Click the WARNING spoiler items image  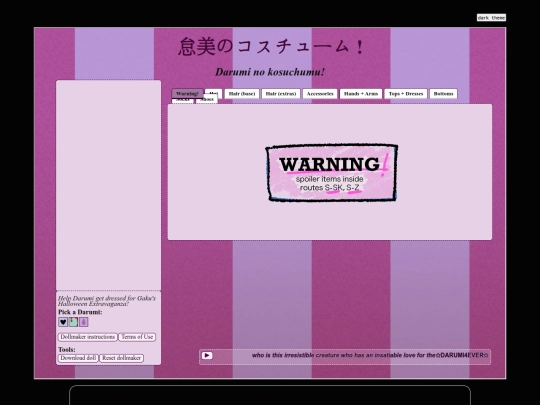pyautogui.click(x=332, y=173)
